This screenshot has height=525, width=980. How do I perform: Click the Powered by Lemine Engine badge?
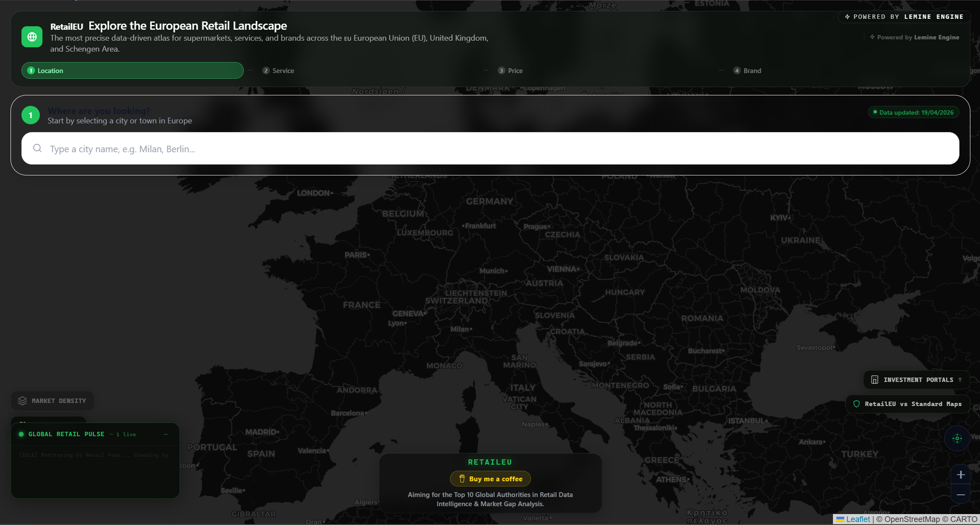904,17
